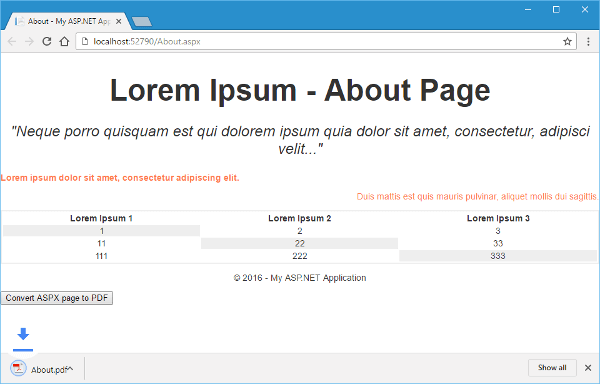Viewport: 600px width, 384px height.
Task: Click table cell with value 111
Action: tap(101, 256)
